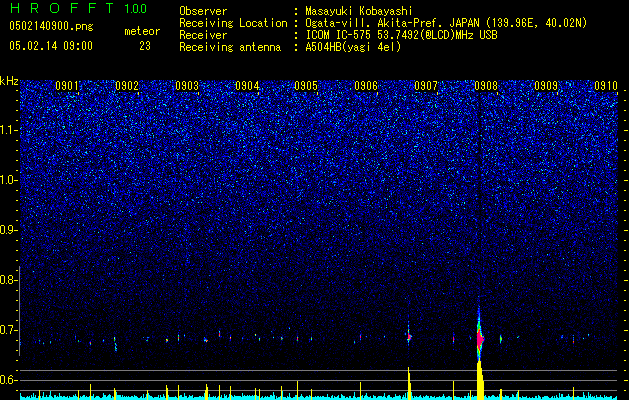The height and width of the screenshot is (400, 629).
Task: Click the observer name Masayuki Kobayashi
Action: pos(359,11)
